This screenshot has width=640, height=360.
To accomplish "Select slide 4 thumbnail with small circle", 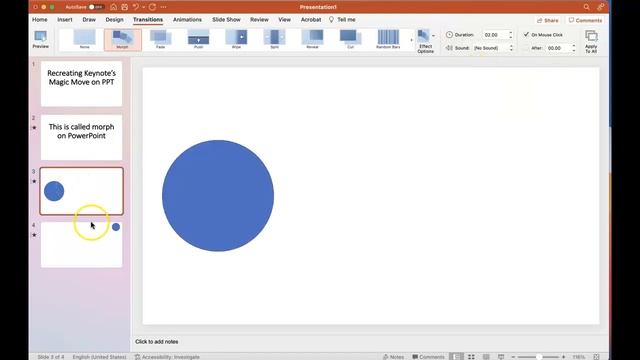I will 81,244.
